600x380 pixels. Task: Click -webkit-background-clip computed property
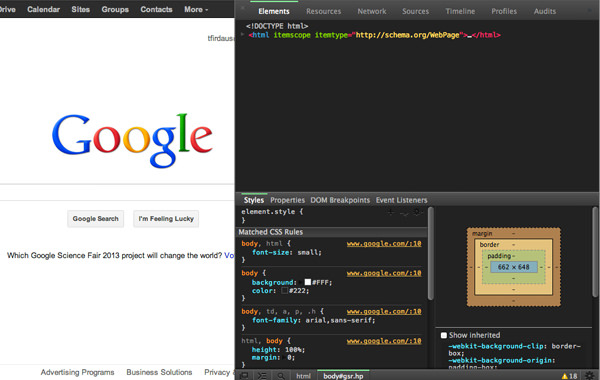[x=515, y=349]
